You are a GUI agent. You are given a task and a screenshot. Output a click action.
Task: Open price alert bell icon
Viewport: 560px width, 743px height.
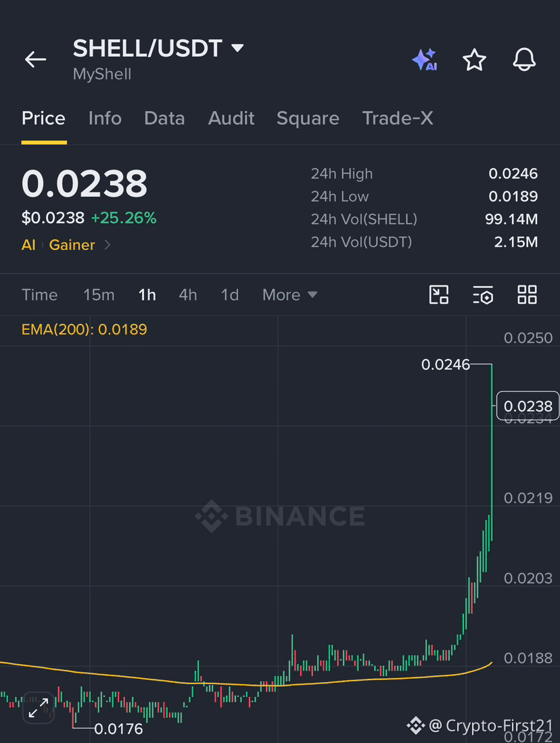(x=524, y=59)
